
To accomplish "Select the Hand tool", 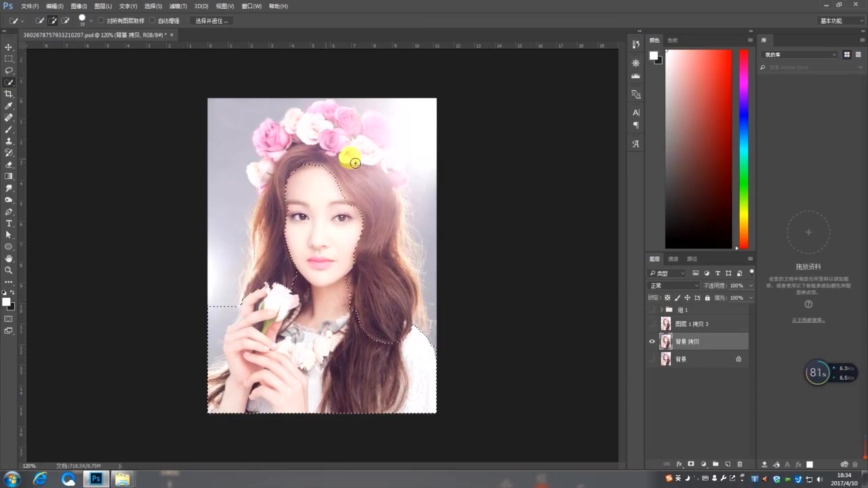I will (x=9, y=258).
